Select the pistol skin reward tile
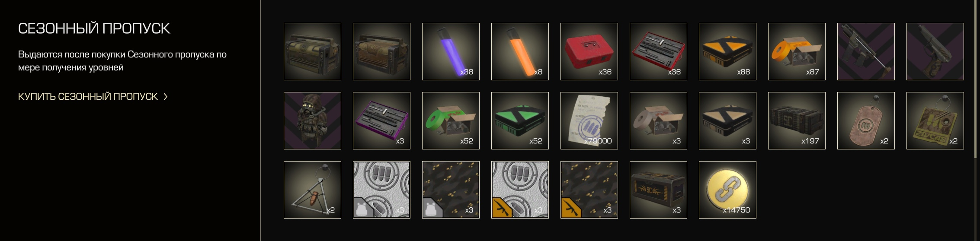The height and width of the screenshot is (241, 980). pyautogui.click(x=935, y=51)
